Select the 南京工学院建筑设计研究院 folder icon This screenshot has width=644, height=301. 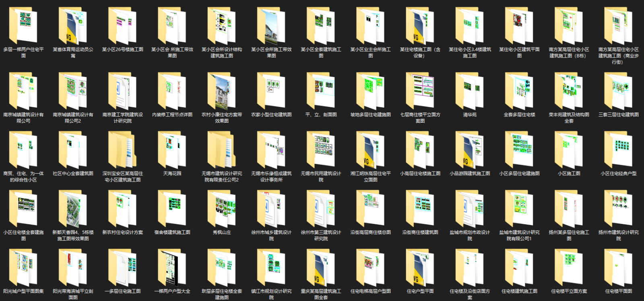122,91
